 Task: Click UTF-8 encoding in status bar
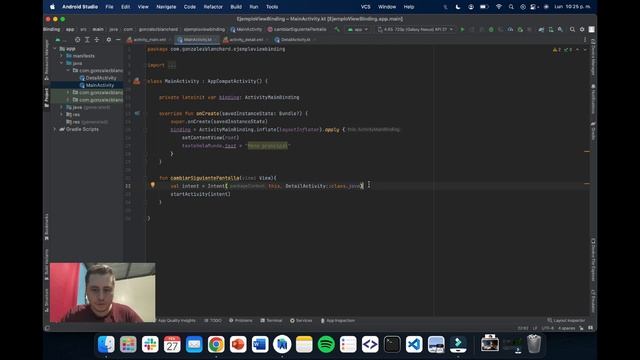(x=548, y=328)
